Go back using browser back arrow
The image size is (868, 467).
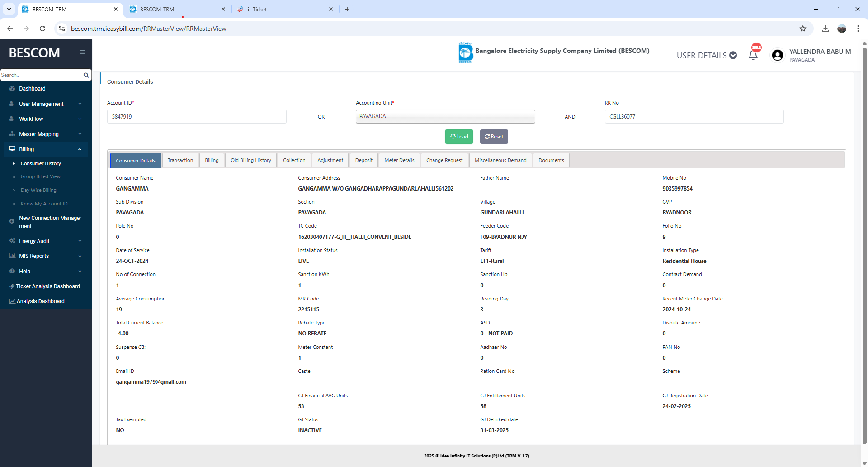coord(10,29)
